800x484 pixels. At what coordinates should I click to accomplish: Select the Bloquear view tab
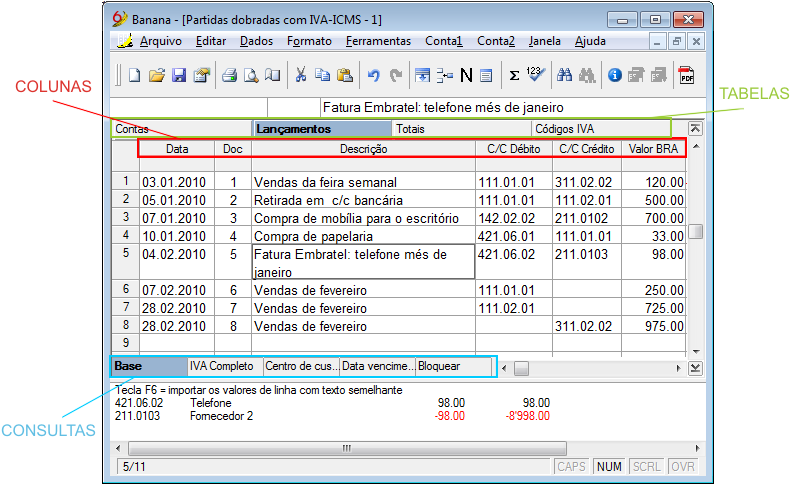tap(454, 366)
